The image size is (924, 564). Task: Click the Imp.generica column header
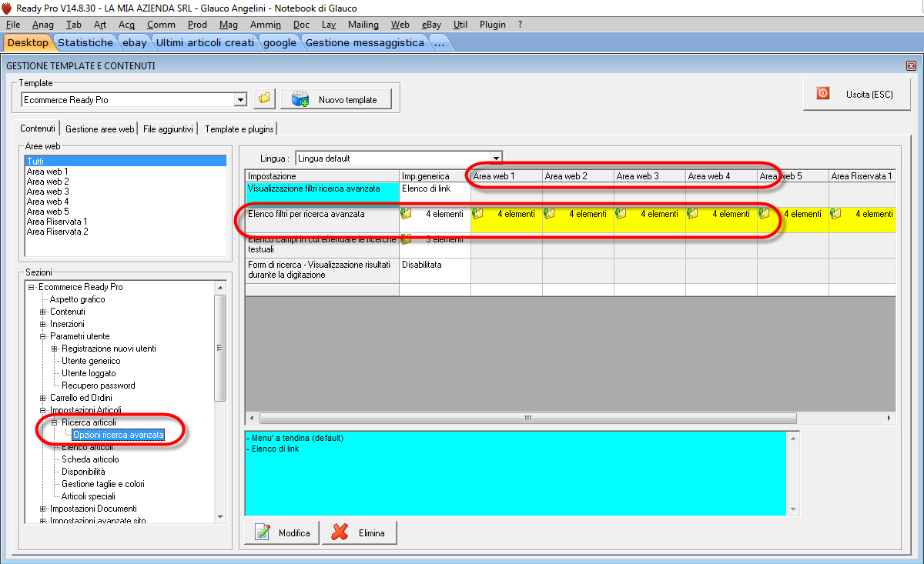click(x=435, y=176)
